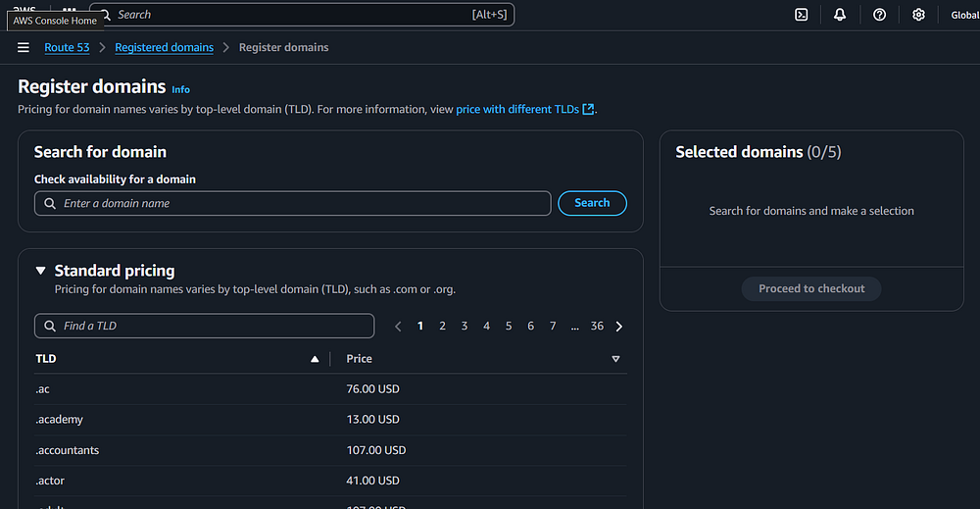Viewport: 980px width, 509px height.
Task: Sort by Price column arrow
Action: click(615, 359)
